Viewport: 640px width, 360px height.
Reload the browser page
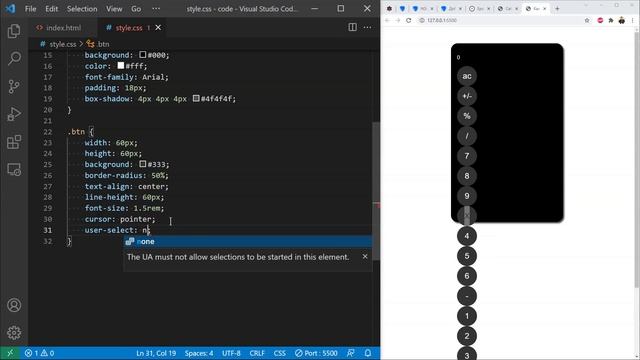pyautogui.click(x=409, y=20)
